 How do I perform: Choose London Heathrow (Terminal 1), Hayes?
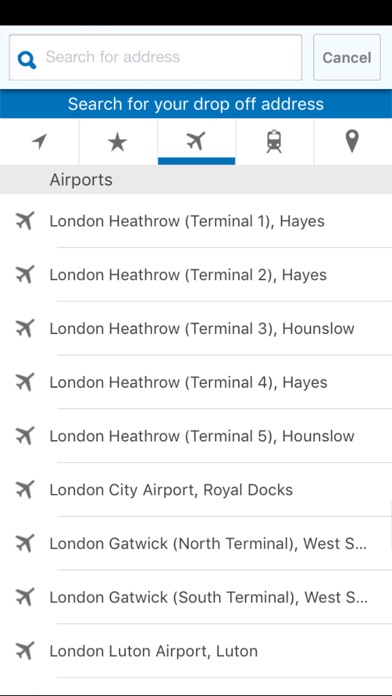[196, 221]
